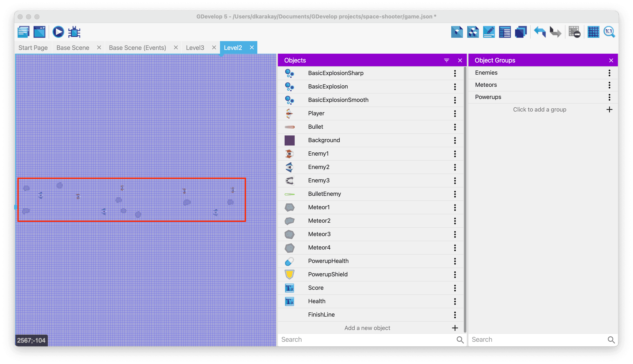Viewport: 633px width, 364px height.
Task: Open the project manager icon
Action: pyautogui.click(x=24, y=32)
